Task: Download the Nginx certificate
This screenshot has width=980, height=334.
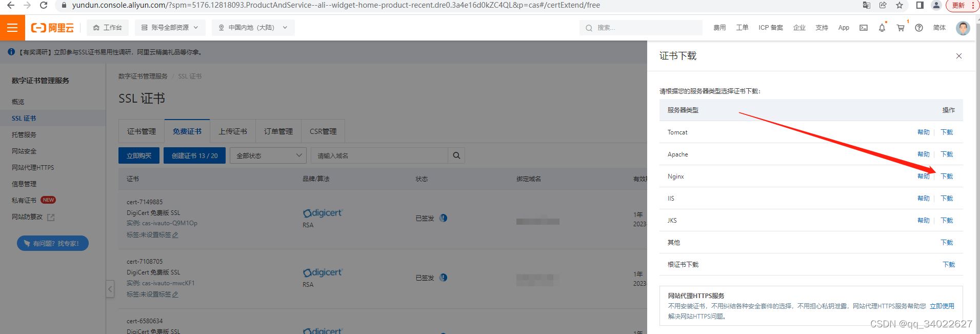Action: (947, 176)
